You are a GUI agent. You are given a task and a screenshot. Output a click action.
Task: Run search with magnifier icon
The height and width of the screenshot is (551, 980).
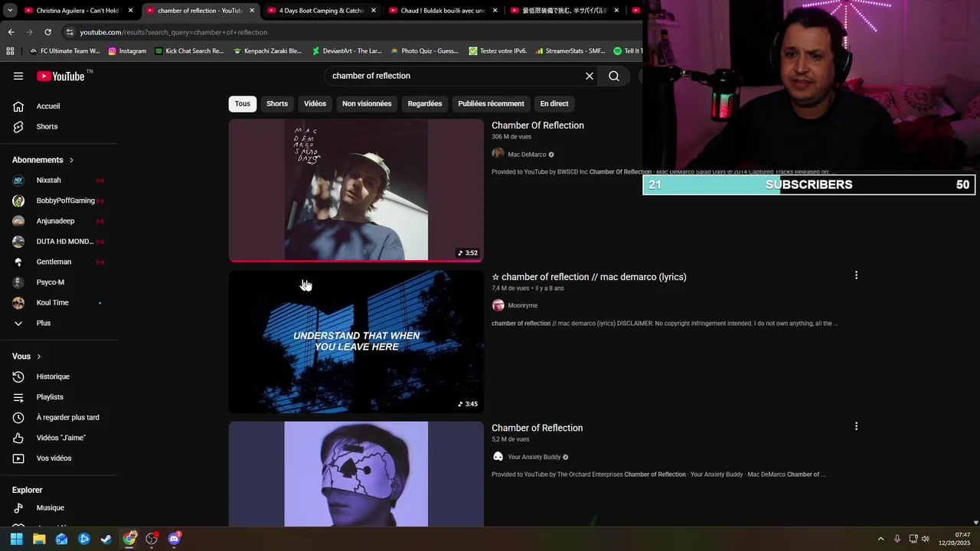(x=614, y=76)
